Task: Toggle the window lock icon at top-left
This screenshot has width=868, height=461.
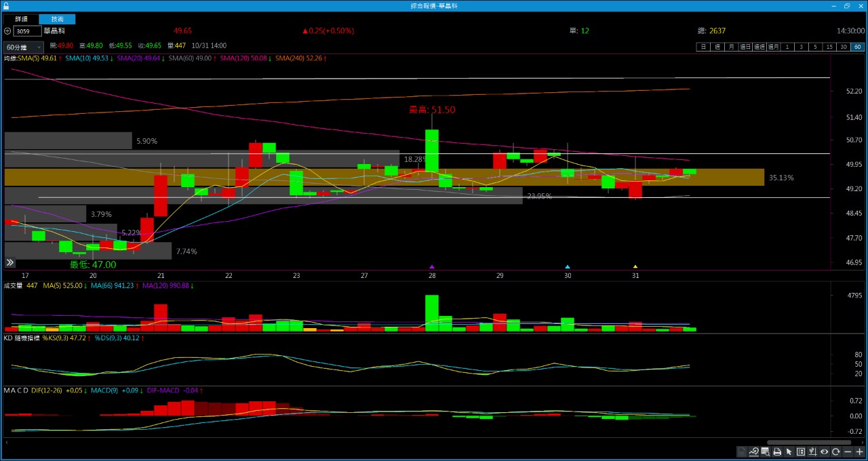Action: tap(6, 5)
